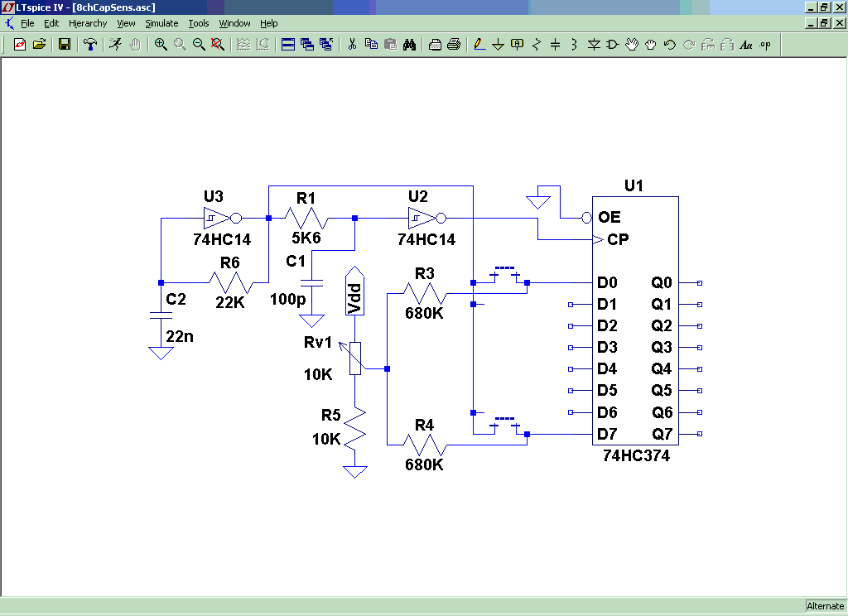Select the Draw Wire pencil tool
Image resolution: width=848 pixels, height=616 pixels.
479,45
